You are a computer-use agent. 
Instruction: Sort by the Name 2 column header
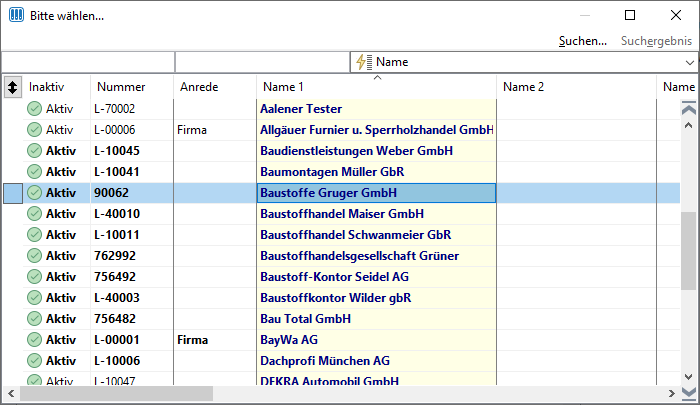523,87
